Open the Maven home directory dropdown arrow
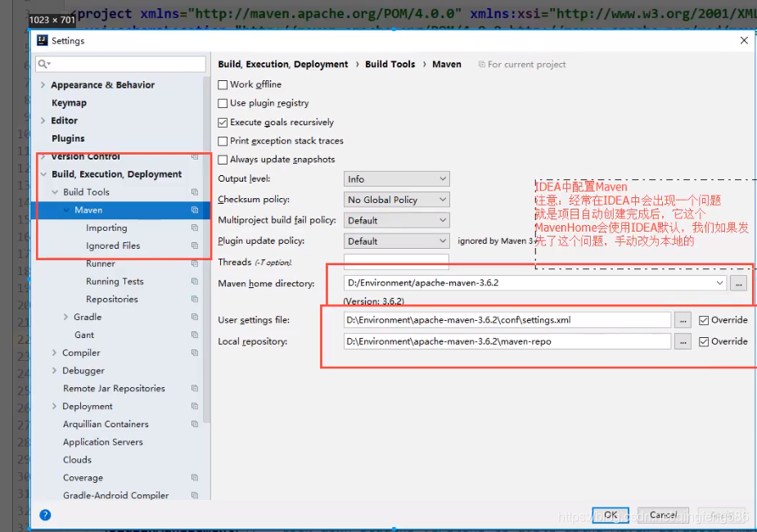Viewport: 757px width, 532px height. tap(719, 283)
